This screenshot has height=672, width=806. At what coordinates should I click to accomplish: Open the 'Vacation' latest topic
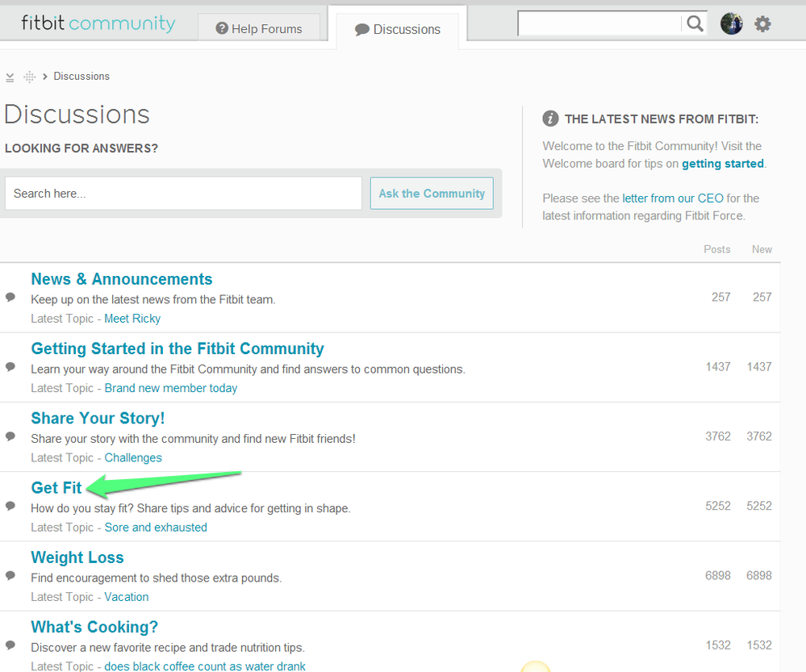(x=127, y=597)
